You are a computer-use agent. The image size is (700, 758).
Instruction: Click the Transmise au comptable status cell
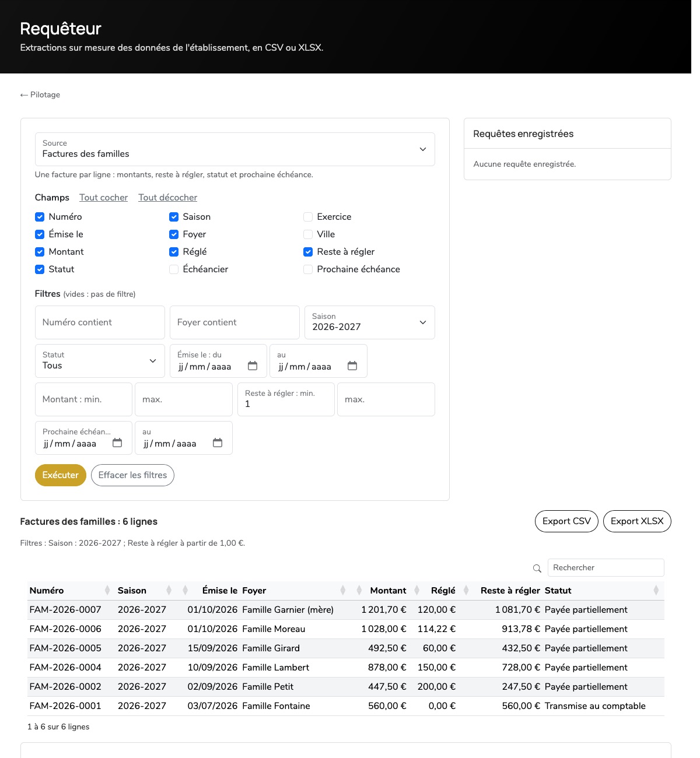click(x=595, y=706)
